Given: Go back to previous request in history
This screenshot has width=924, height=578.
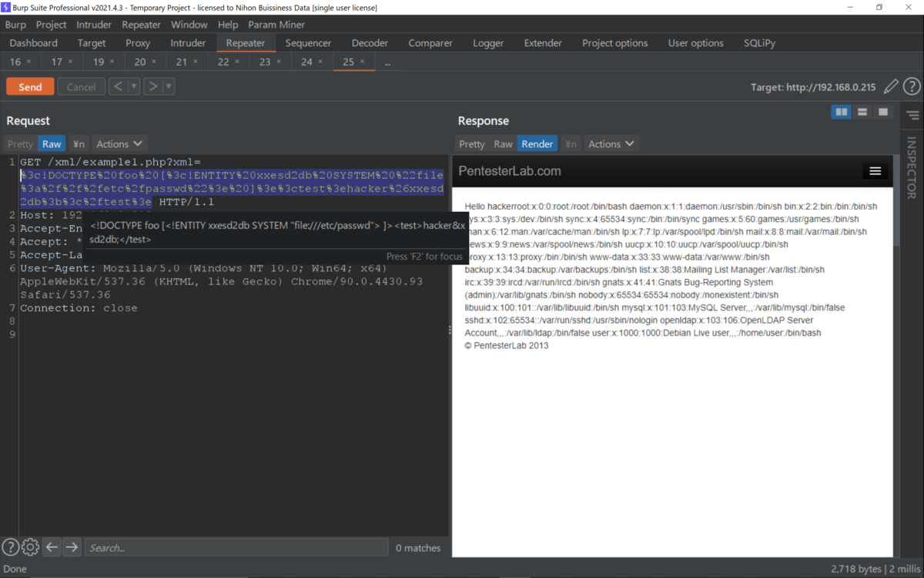Looking at the screenshot, I should (x=118, y=86).
